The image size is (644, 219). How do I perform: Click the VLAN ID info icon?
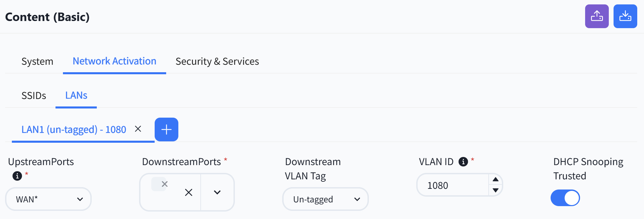463,162
